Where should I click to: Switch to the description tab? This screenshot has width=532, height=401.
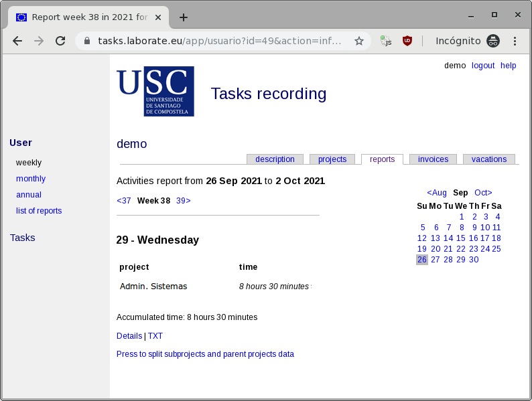click(275, 159)
